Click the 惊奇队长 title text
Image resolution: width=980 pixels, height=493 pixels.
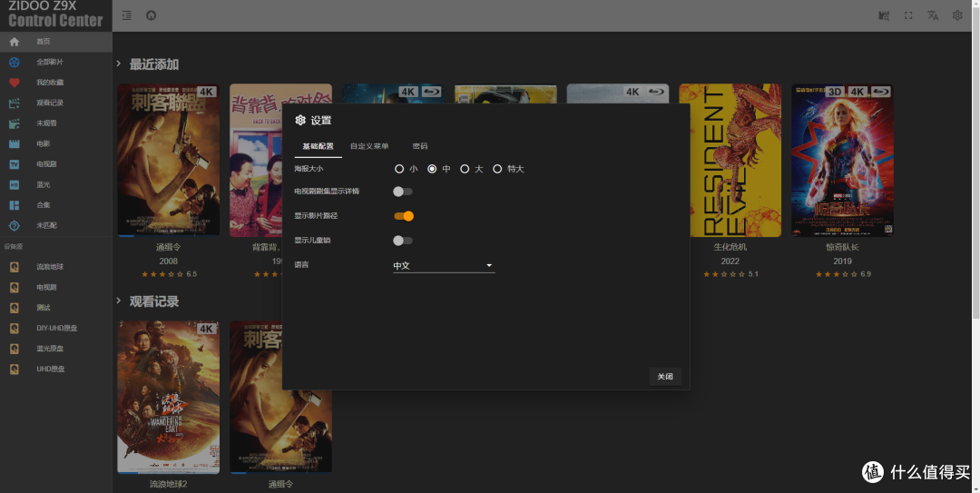[842, 247]
